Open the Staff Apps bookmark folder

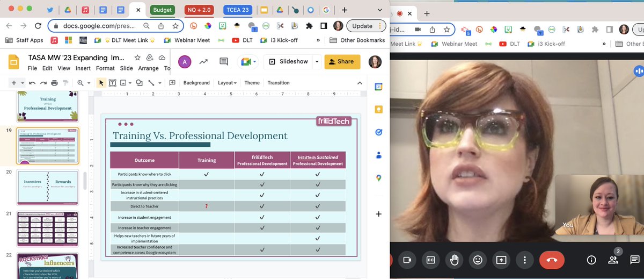click(24, 40)
